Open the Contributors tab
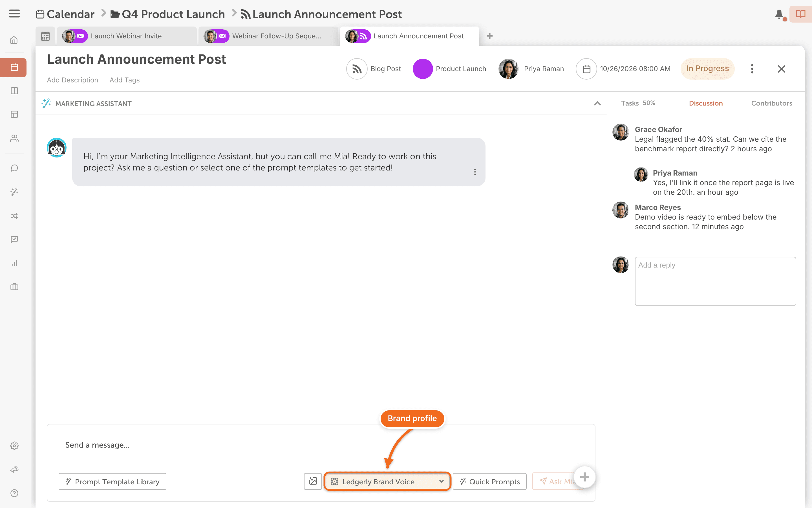This screenshot has height=508, width=812. [x=771, y=103]
